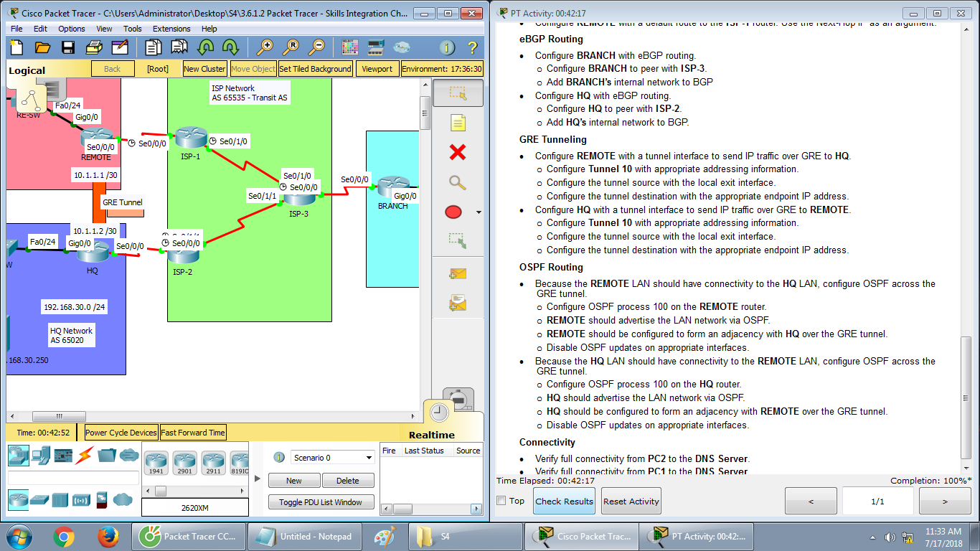Select the Zoom In toolbar icon
Image resolution: width=980 pixels, height=551 pixels.
click(x=265, y=47)
